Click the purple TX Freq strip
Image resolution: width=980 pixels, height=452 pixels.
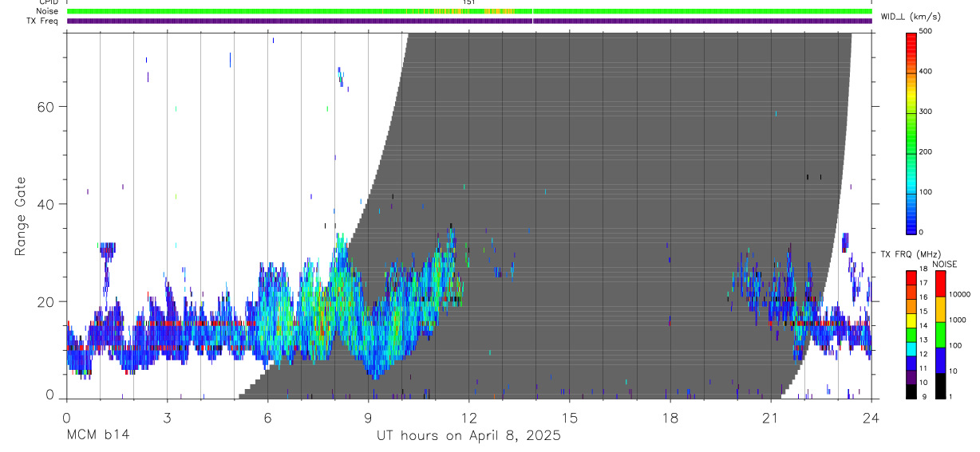(469, 21)
